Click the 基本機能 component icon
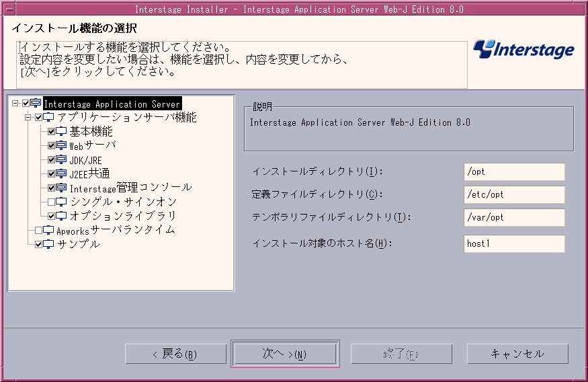The image size is (588, 382). coord(61,131)
